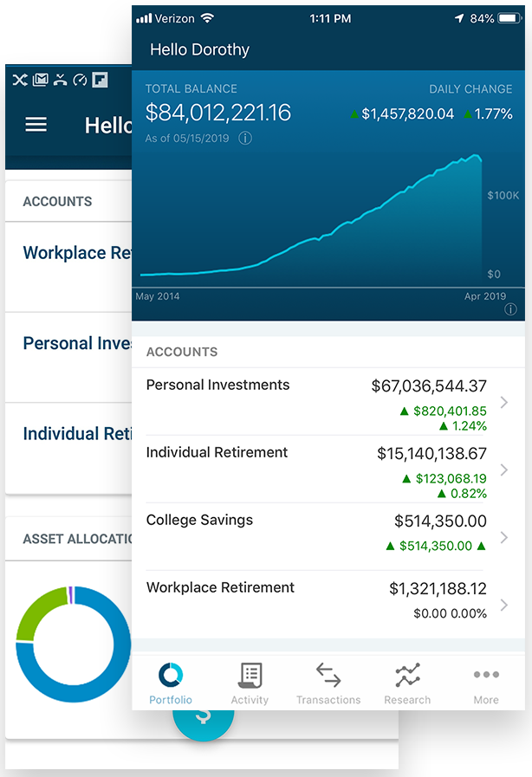
Task: Expand Individual Retirement account chevron
Action: [504, 470]
